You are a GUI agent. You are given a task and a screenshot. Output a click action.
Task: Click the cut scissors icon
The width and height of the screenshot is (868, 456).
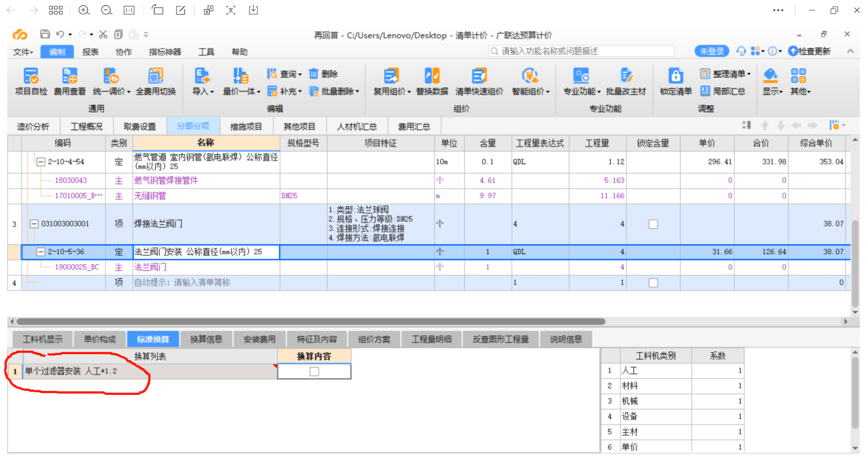click(103, 34)
